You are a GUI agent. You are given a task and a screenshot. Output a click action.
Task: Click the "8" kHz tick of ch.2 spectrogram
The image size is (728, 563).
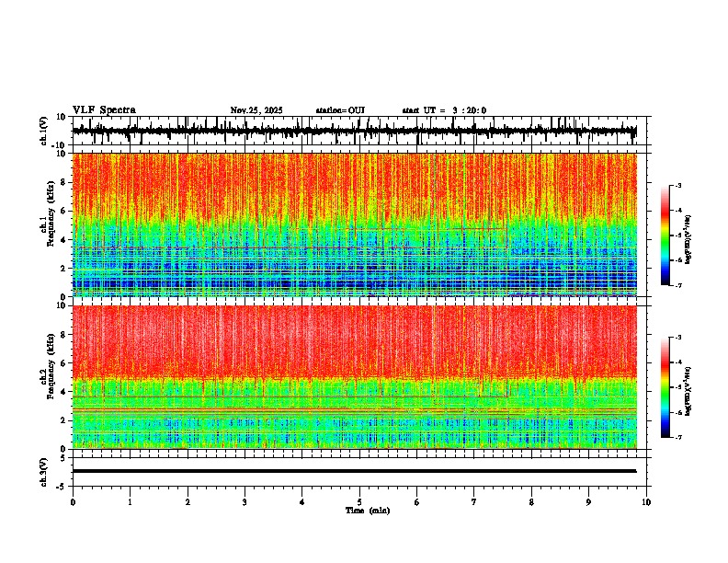tap(64, 335)
